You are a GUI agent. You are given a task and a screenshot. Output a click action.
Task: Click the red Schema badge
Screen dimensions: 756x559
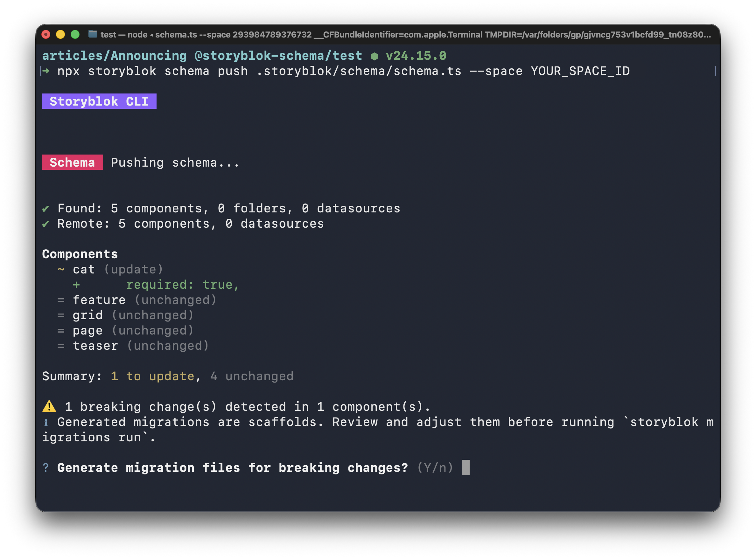(x=73, y=162)
